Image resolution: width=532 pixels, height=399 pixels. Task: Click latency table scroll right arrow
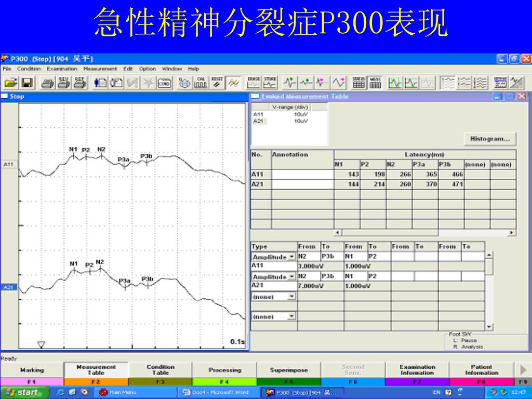tap(511, 232)
